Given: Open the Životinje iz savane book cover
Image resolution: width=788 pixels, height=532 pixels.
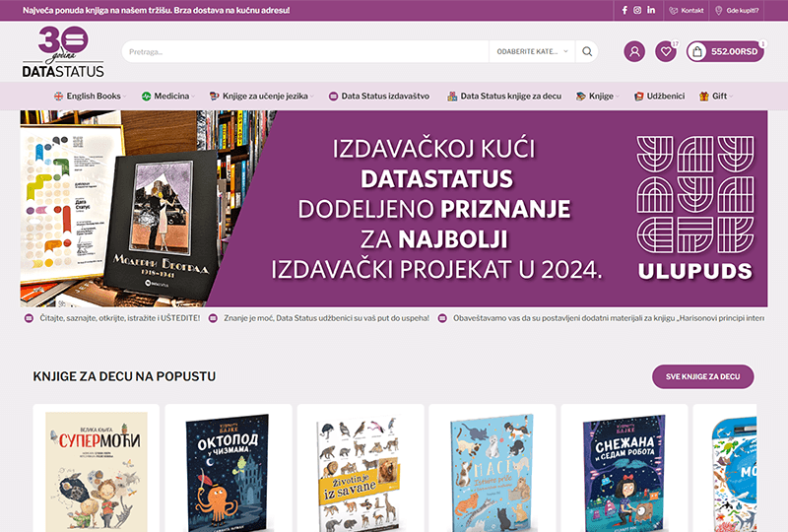Looking at the screenshot, I should pyautogui.click(x=360, y=473).
